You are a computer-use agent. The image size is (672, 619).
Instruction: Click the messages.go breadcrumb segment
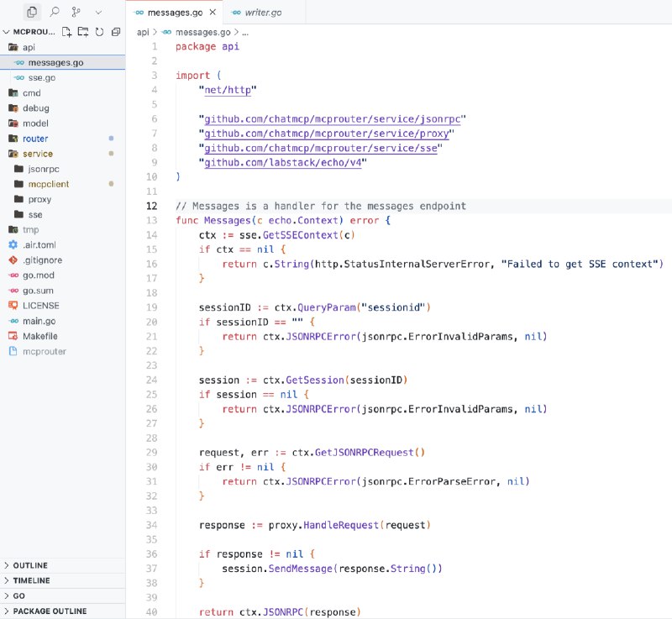pyautogui.click(x=202, y=32)
